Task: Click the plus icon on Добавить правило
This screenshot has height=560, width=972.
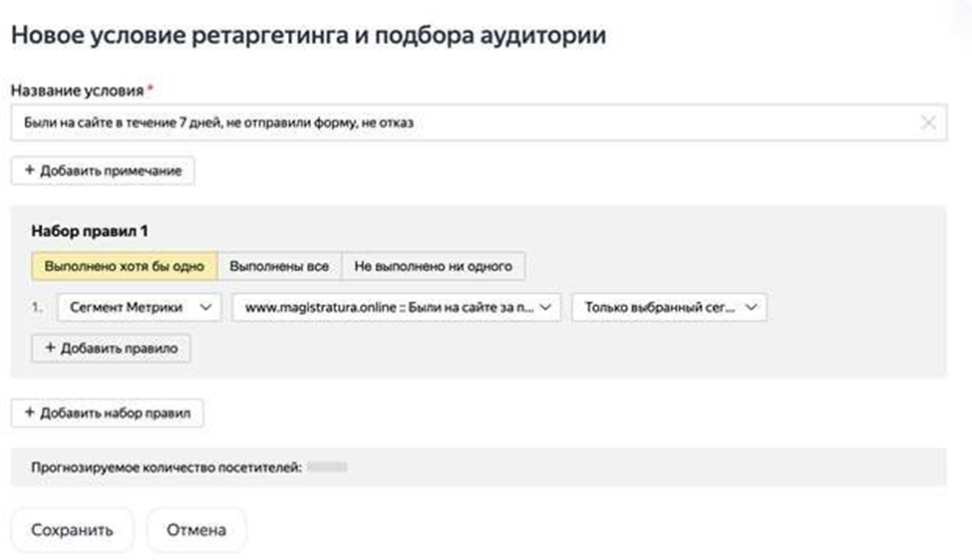Action: (x=50, y=348)
